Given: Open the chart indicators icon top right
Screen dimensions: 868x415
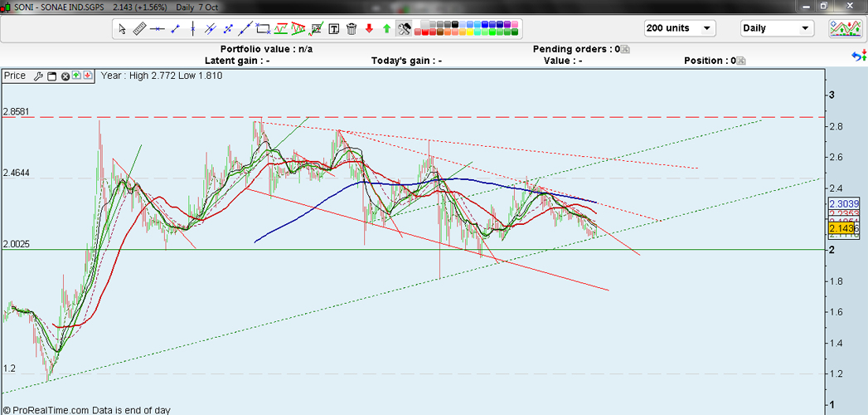Looking at the screenshot, I should pos(846,28).
